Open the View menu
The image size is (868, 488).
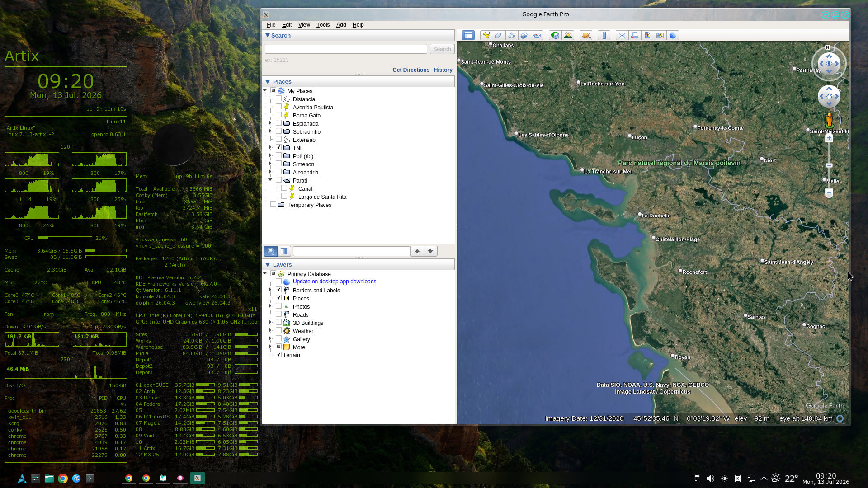pyautogui.click(x=304, y=25)
